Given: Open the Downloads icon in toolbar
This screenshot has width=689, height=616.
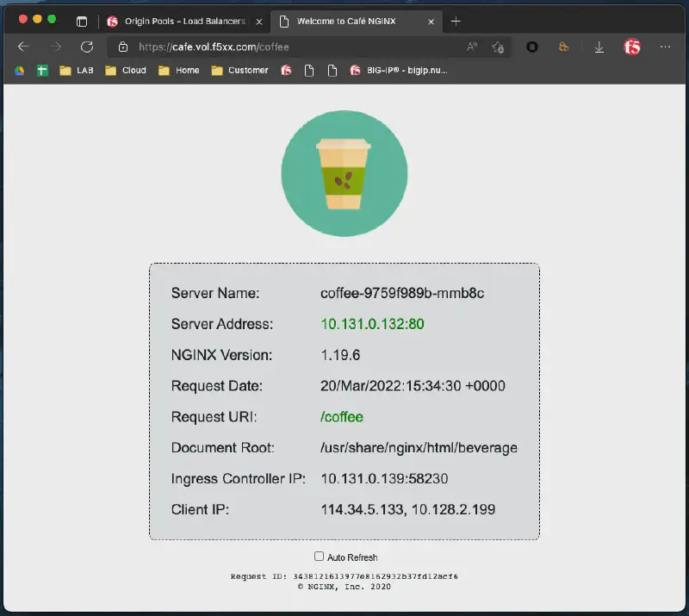Looking at the screenshot, I should pos(599,47).
